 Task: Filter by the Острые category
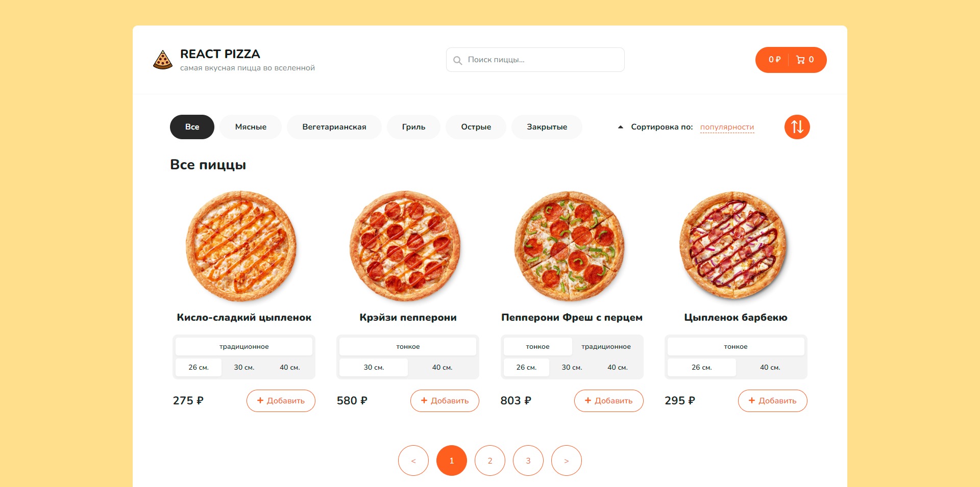click(x=476, y=127)
